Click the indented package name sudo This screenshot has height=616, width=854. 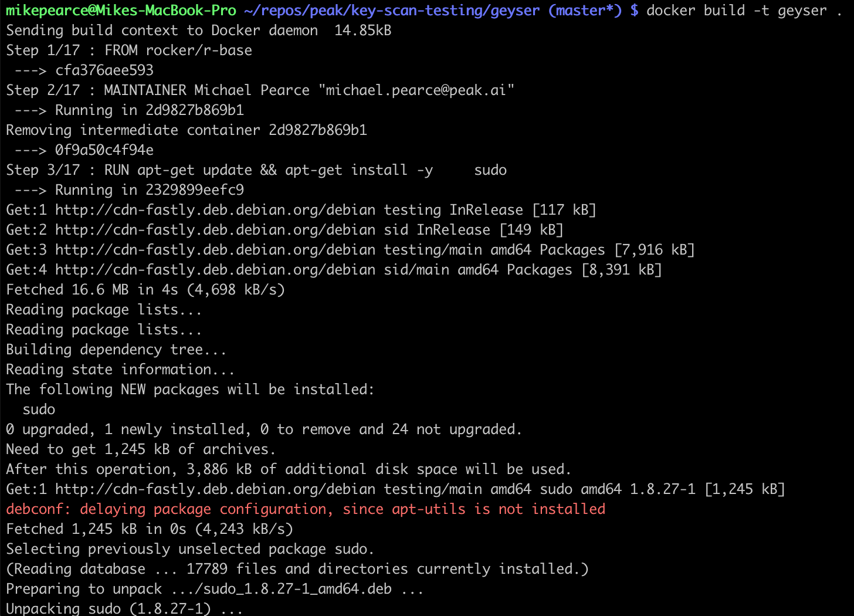pyautogui.click(x=39, y=409)
